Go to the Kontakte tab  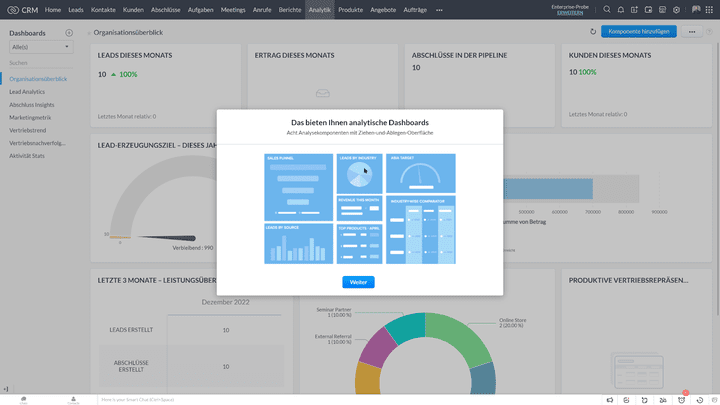click(103, 10)
